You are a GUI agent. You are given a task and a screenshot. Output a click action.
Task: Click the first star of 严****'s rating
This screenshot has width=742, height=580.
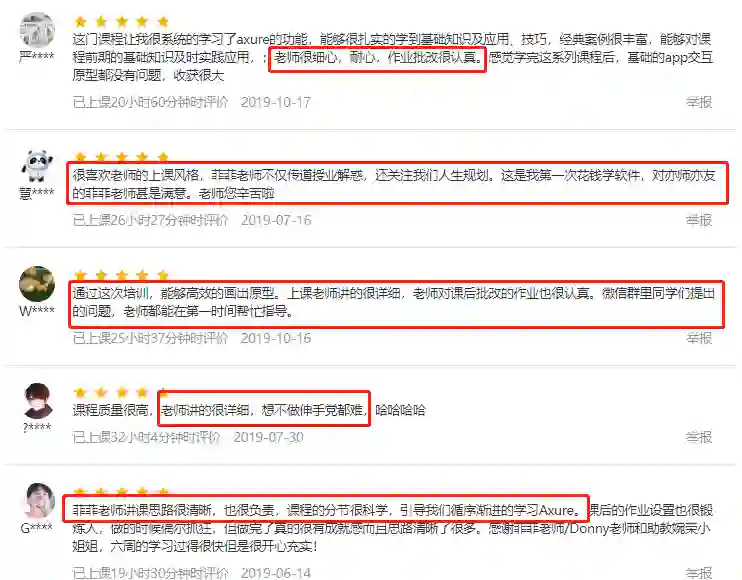[80, 21]
